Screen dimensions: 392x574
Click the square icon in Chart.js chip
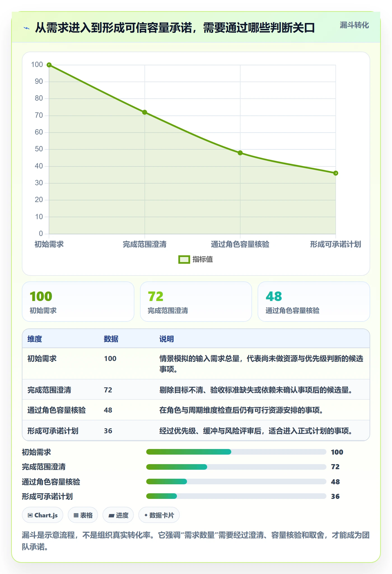(30, 515)
